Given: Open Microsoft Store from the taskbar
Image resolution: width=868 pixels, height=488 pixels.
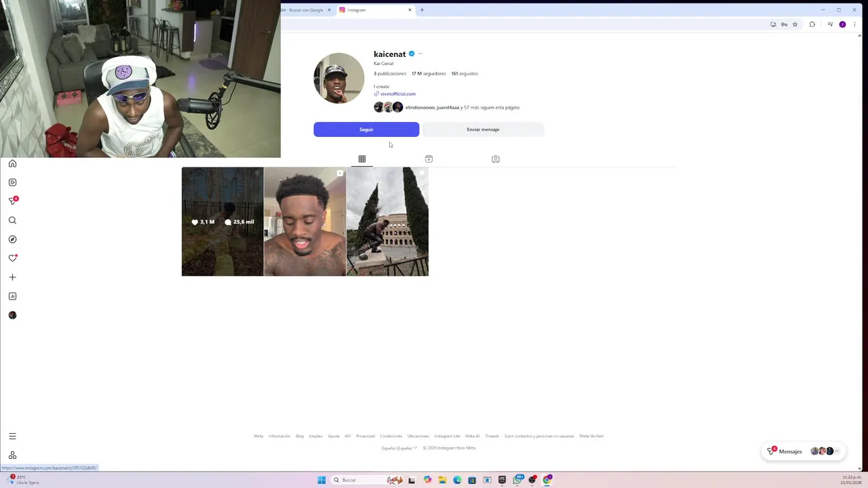Looking at the screenshot, I should (472, 480).
